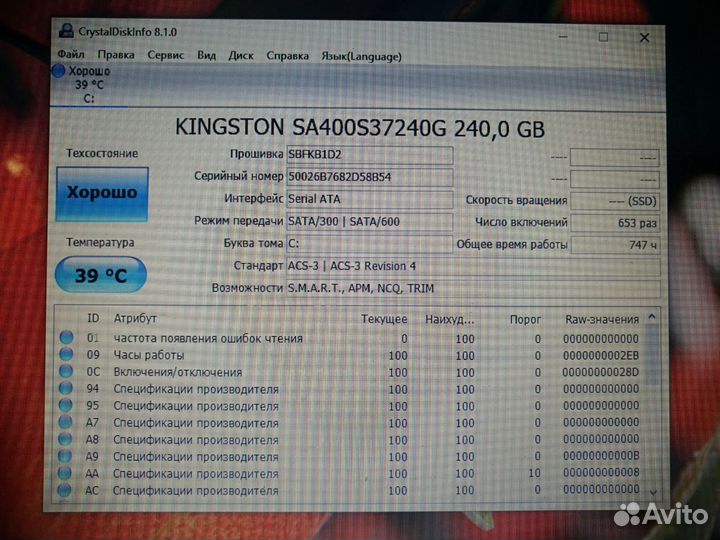
Task: Click power-on count field 653 раз
Action: coord(615,223)
